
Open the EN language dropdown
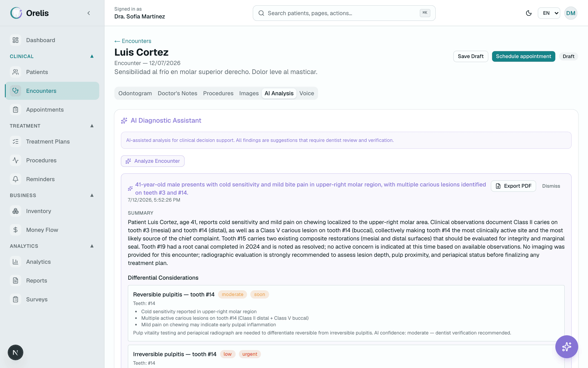(549, 13)
